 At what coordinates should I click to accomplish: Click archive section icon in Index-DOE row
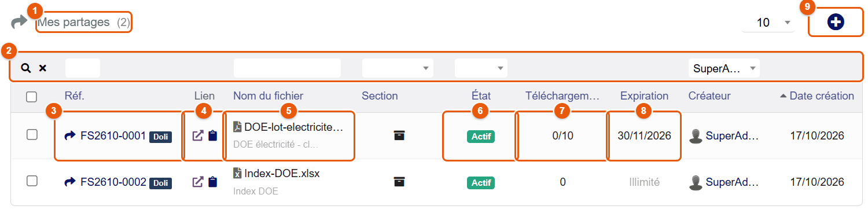399,182
